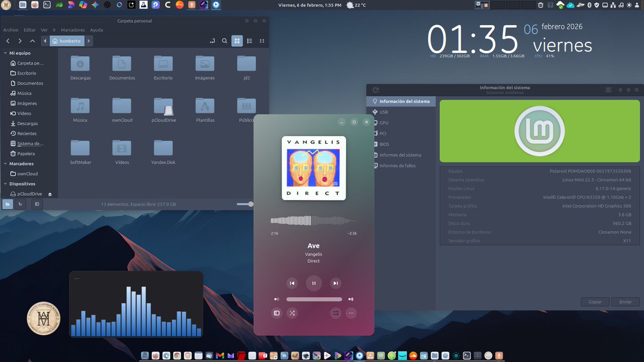Adjust the file manager zoom slider
Viewport: 644px width, 362px height.
pyautogui.click(x=245, y=204)
